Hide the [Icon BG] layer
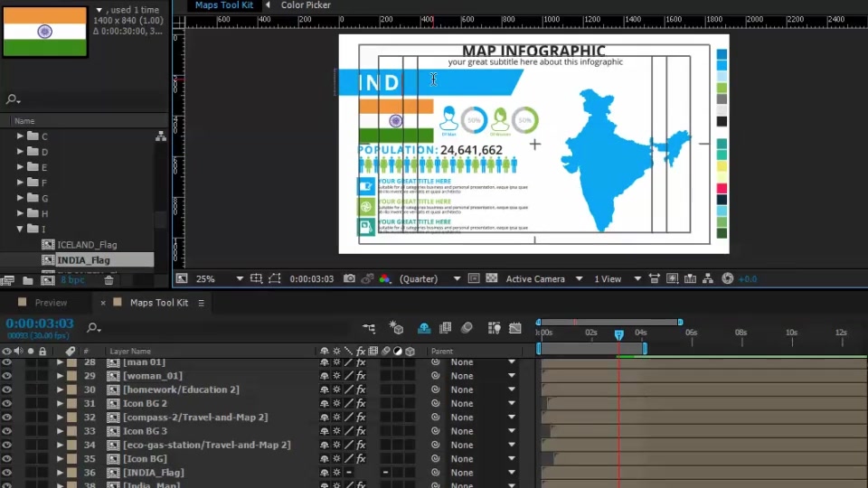 [6, 459]
